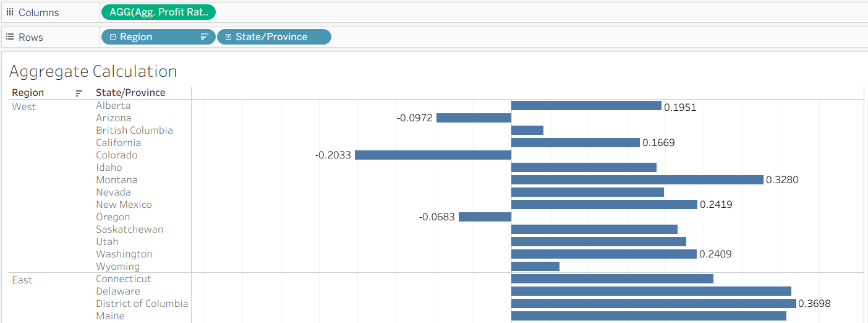Click the Aggregate Calculation sheet title
The height and width of the screenshot is (323, 868).
click(93, 71)
